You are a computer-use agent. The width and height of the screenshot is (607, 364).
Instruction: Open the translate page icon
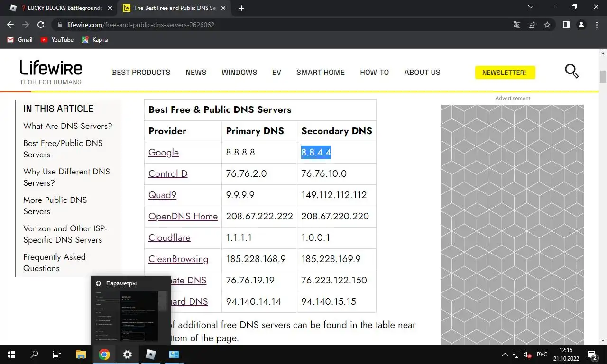tap(517, 25)
